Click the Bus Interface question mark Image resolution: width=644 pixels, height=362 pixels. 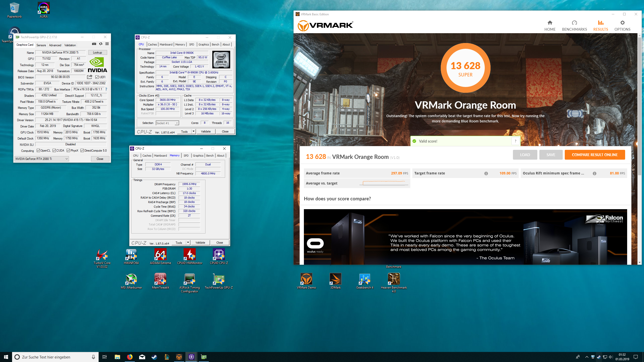106,89
